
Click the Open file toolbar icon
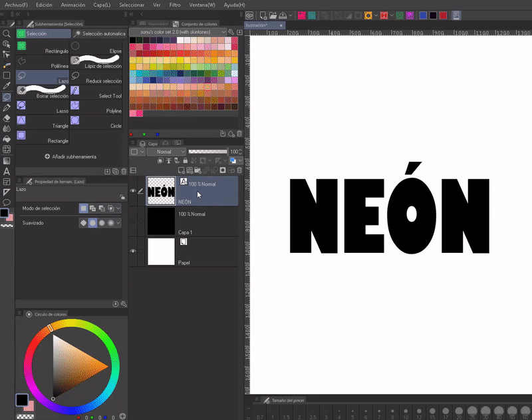click(273, 15)
